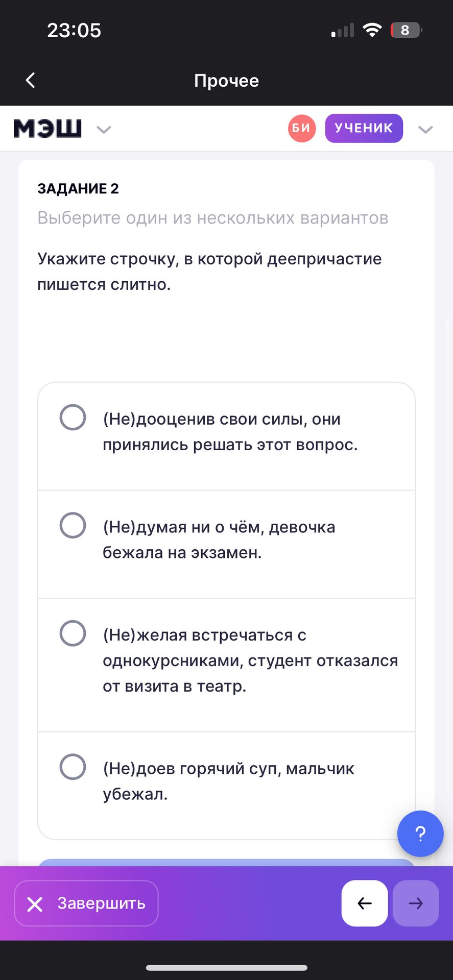
Task: Choose the '(Не)желая встречаться' answer option
Action: [73, 633]
